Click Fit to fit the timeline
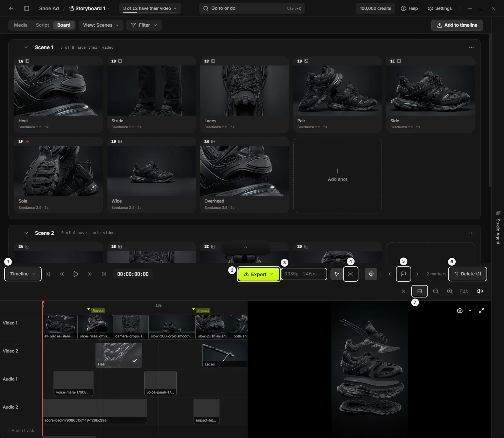 (x=464, y=291)
